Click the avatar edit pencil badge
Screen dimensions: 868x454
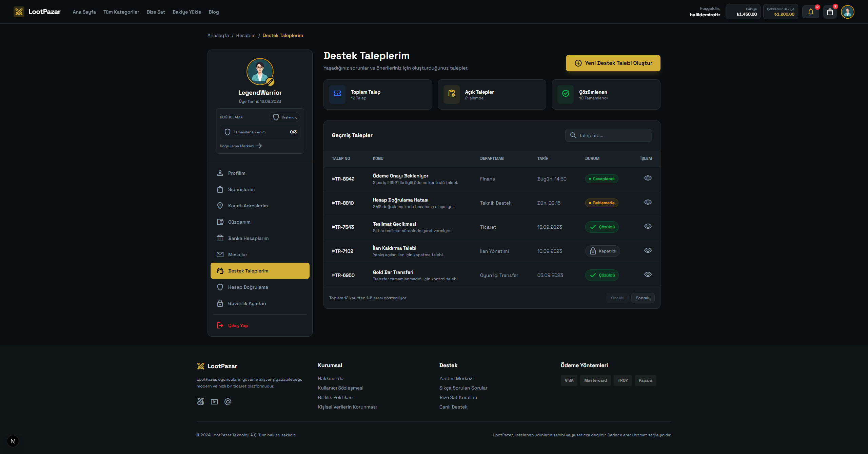(270, 82)
